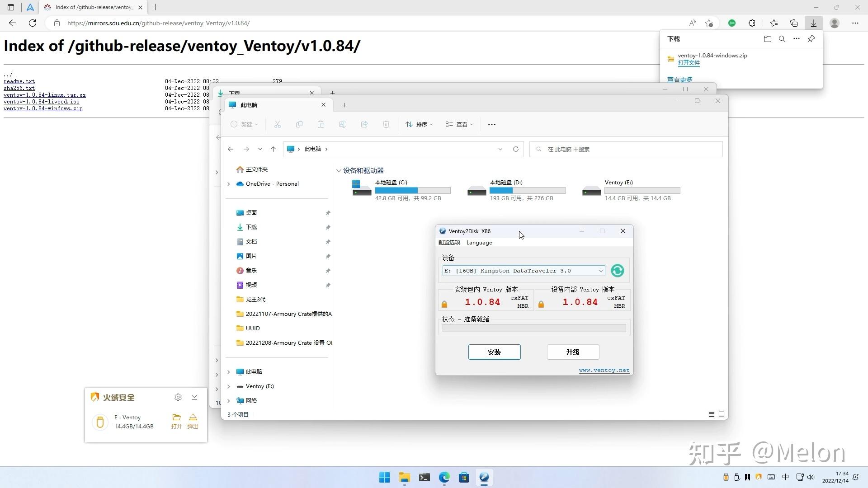Eject the Ventoy USB from 火绒安全 popup
Image resolution: width=868 pixels, height=488 pixels.
[x=193, y=421]
